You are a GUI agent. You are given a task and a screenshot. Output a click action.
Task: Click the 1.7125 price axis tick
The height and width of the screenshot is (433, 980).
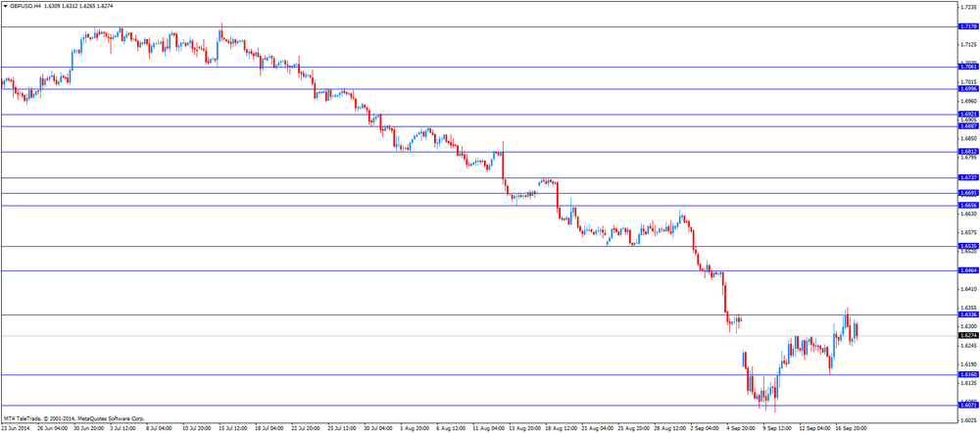coord(968,44)
